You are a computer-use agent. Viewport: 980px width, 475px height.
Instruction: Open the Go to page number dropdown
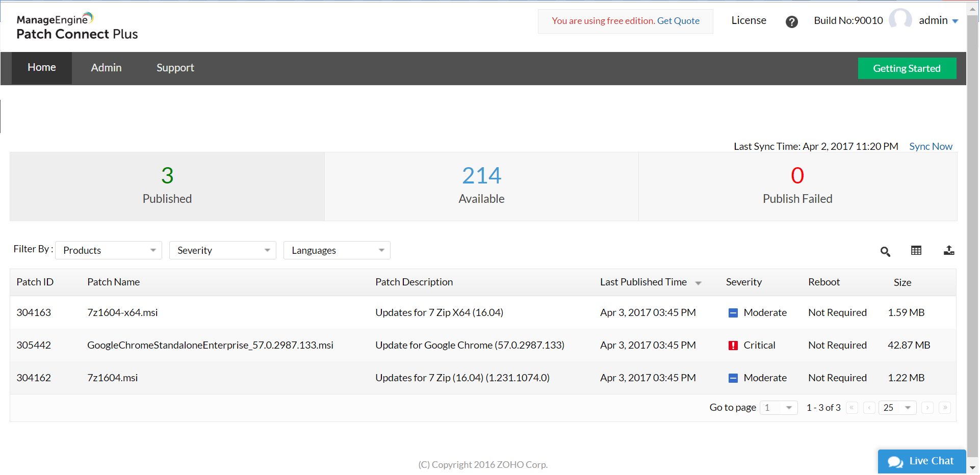[780, 408]
